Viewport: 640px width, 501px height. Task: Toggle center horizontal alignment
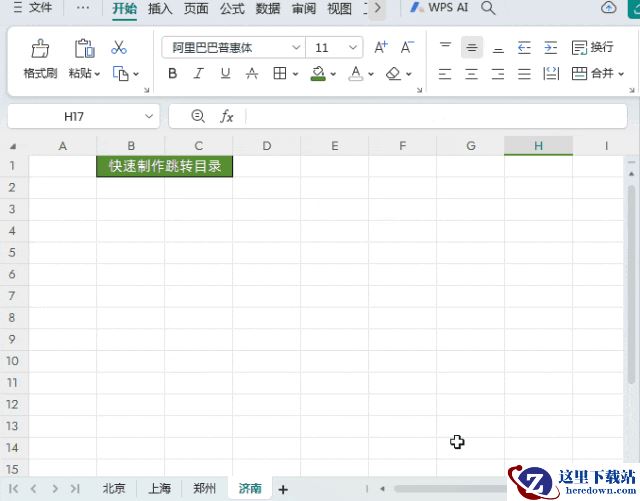pos(471,74)
